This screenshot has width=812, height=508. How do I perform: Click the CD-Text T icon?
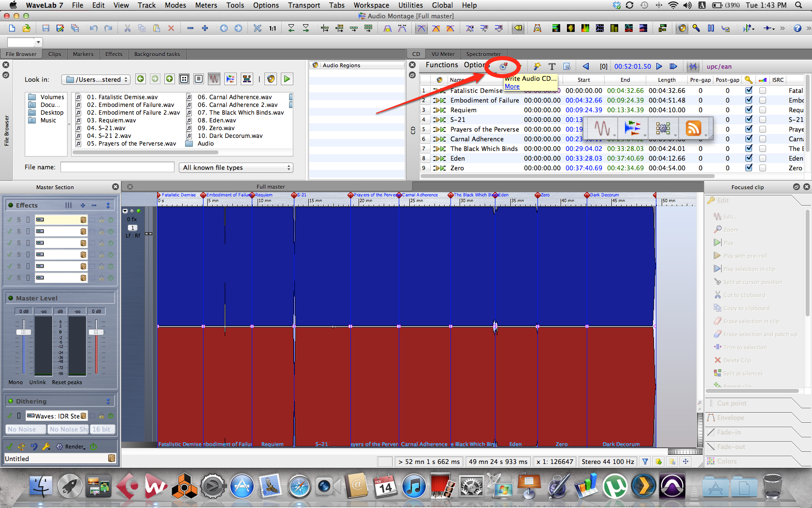coord(552,66)
